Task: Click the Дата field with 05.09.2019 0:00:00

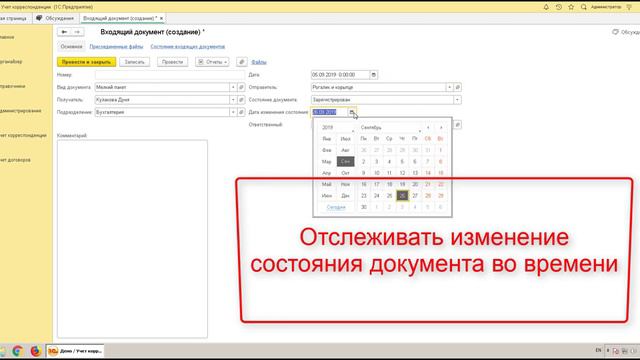Action: point(340,75)
